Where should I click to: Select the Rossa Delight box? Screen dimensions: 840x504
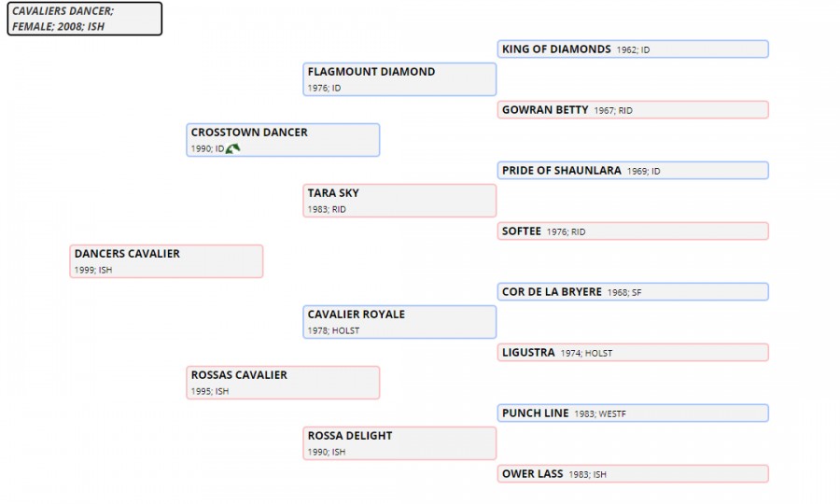click(x=399, y=443)
